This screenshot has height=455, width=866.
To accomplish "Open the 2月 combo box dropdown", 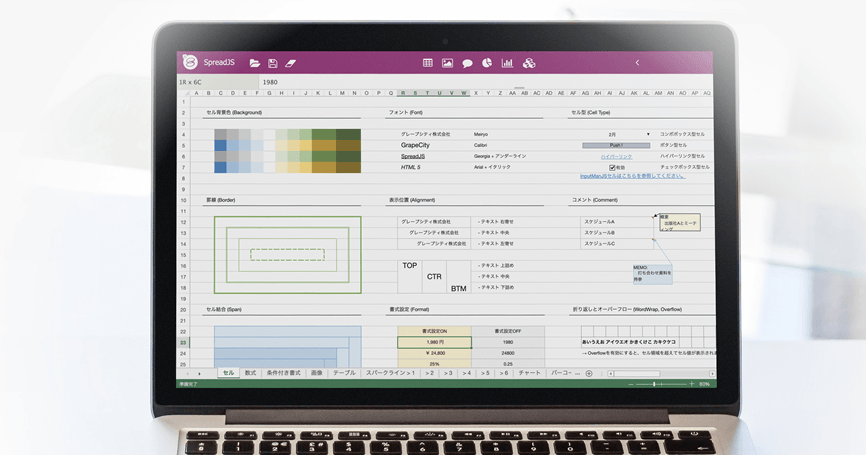I will coord(647,134).
